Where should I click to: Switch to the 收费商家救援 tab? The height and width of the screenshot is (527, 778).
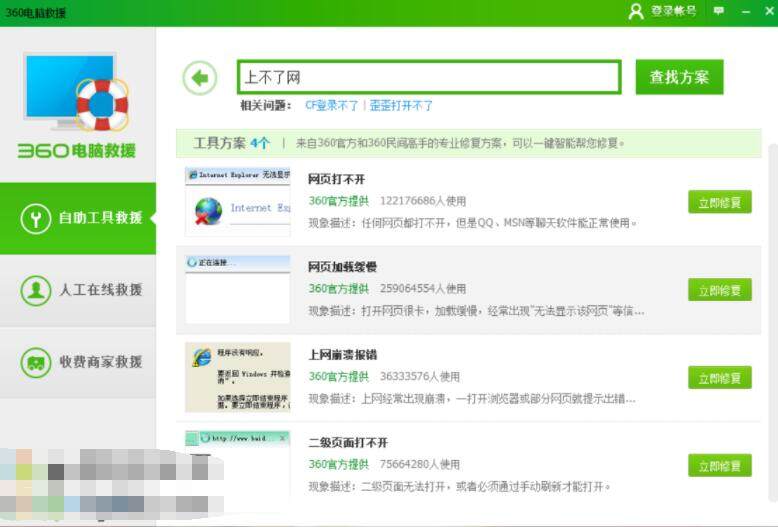click(x=78, y=363)
